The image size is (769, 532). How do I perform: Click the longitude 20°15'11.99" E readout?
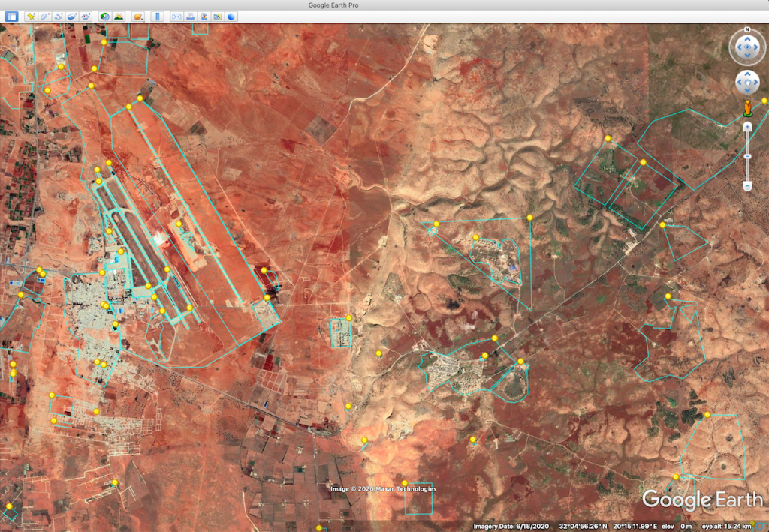635,527
